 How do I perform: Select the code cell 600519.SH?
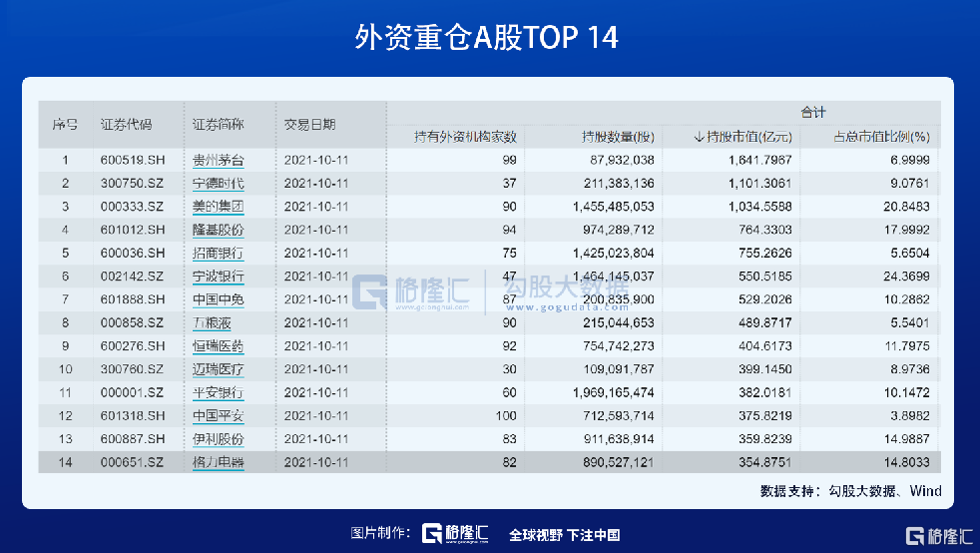pos(133,161)
